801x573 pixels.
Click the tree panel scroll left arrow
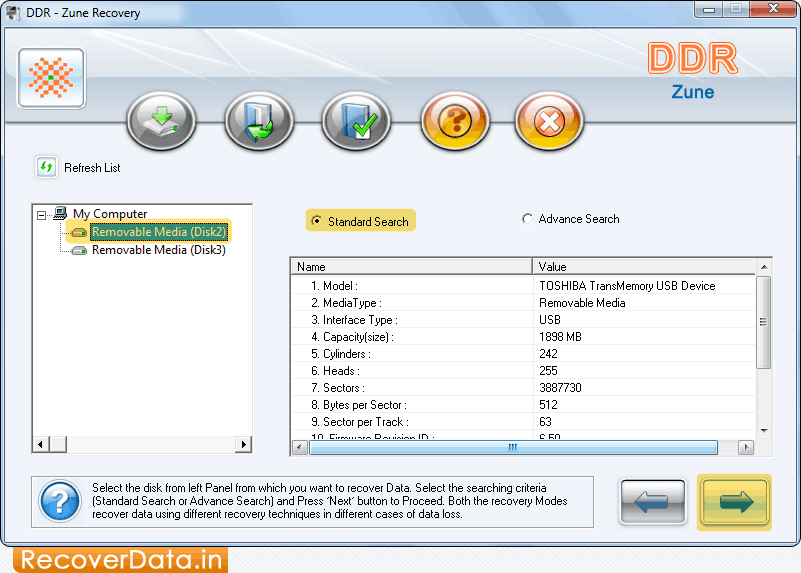pos(41,444)
